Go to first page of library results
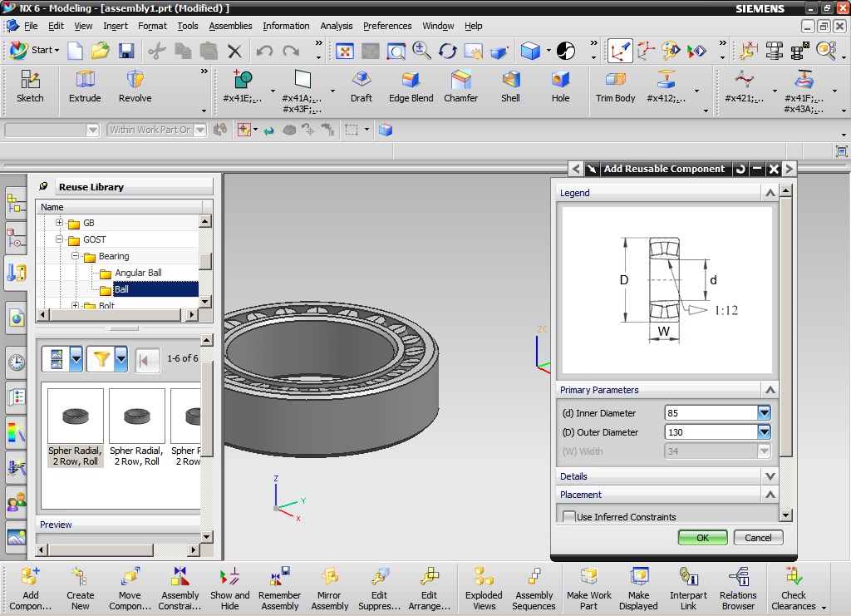The image size is (851, 616). pos(146,359)
